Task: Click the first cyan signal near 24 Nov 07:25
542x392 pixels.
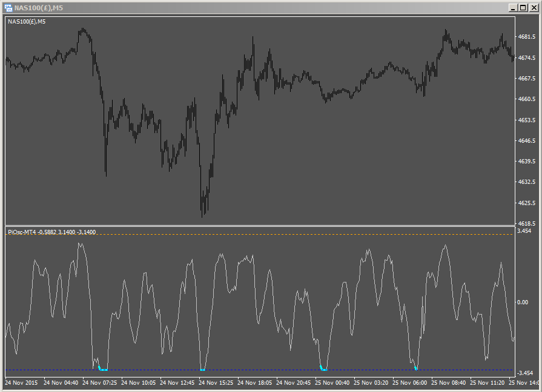Action: [102, 369]
